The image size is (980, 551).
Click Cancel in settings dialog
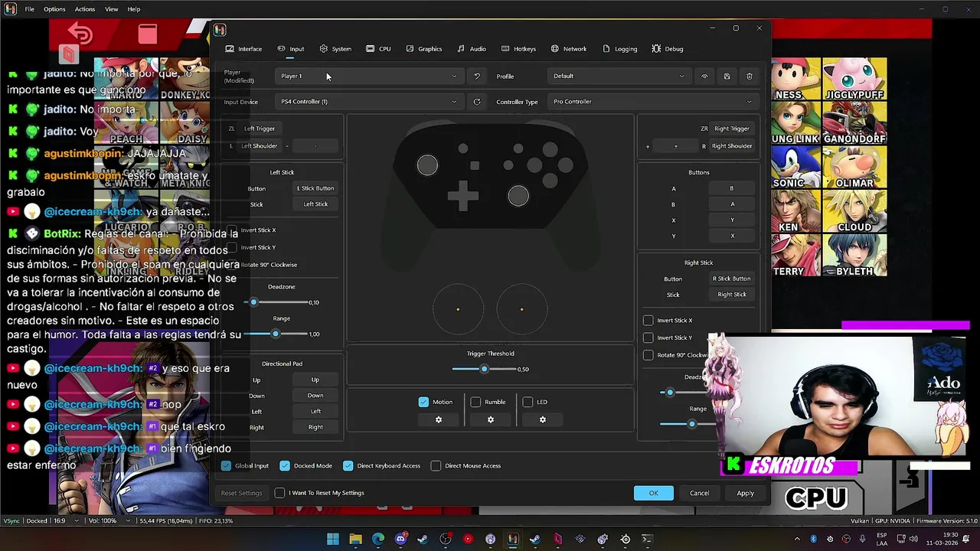pyautogui.click(x=699, y=493)
